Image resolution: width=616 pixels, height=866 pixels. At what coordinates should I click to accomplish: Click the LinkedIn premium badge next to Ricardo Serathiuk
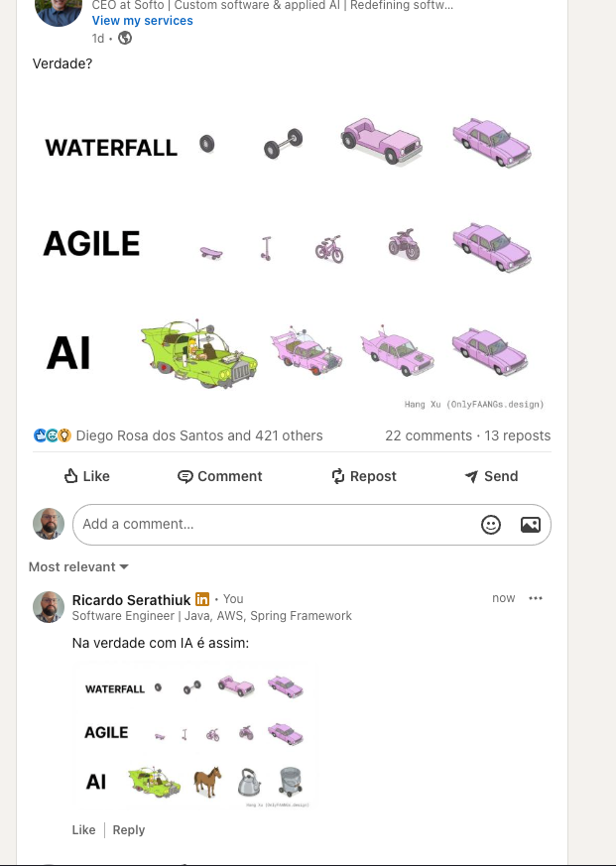pos(202,599)
